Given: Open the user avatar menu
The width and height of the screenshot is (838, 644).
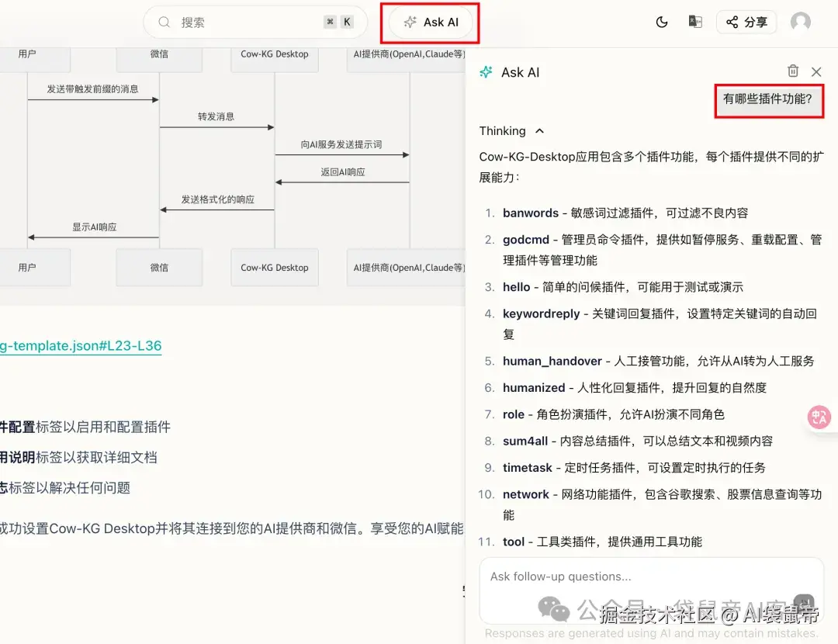Looking at the screenshot, I should tap(801, 22).
